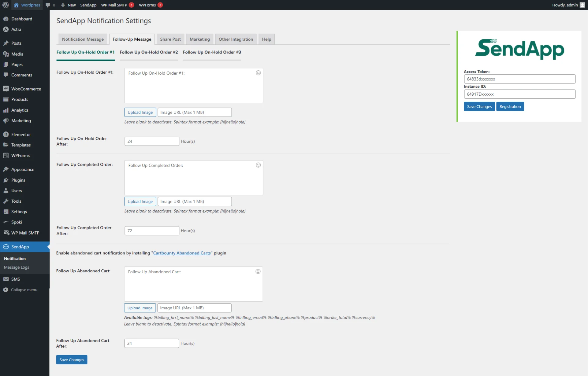Click Save Changes at the bottom of the form
The image size is (588, 376).
71,359
